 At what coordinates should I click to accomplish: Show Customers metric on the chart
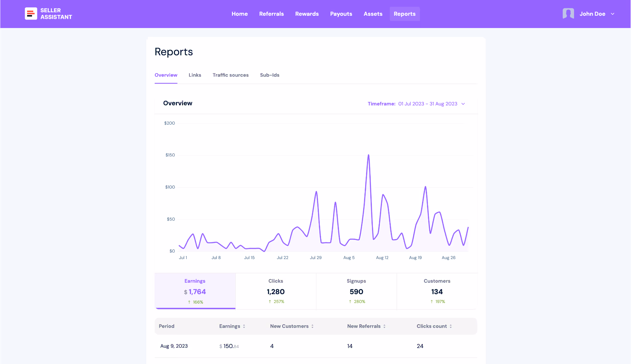(x=437, y=291)
